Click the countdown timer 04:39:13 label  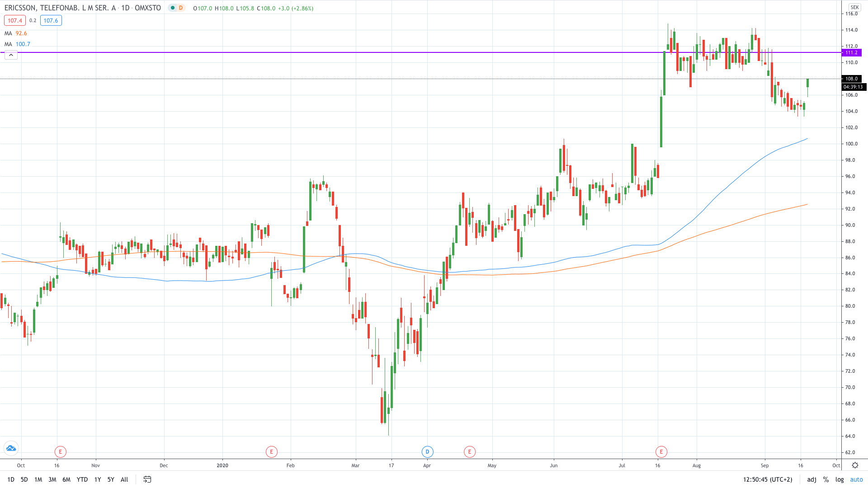coord(853,87)
